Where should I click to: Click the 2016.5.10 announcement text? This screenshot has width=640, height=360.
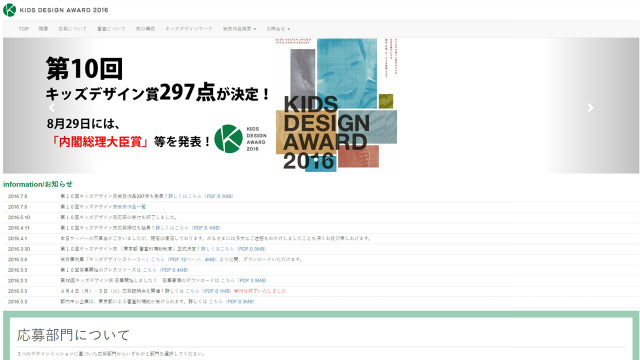tap(118, 218)
